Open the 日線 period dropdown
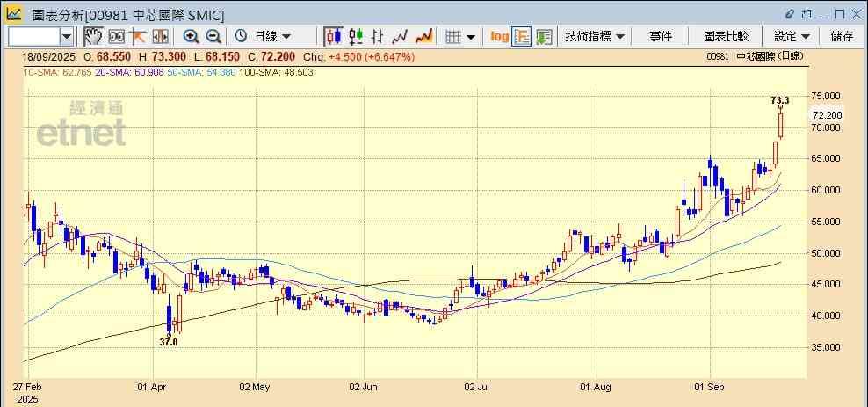The height and width of the screenshot is (407, 868). coord(271,37)
